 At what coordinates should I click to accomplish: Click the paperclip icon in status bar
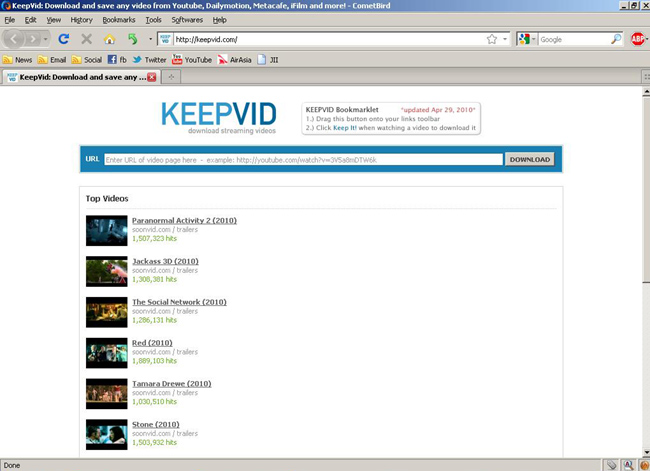611,465
